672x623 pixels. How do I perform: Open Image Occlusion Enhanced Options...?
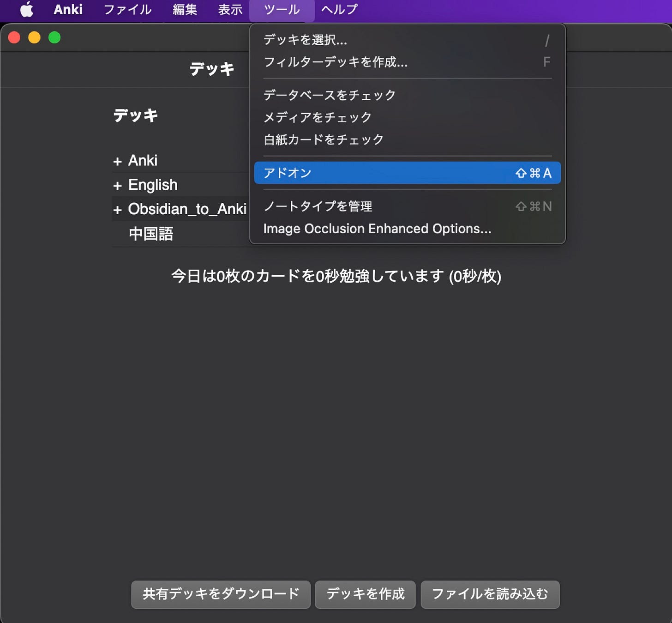pyautogui.click(x=407, y=229)
